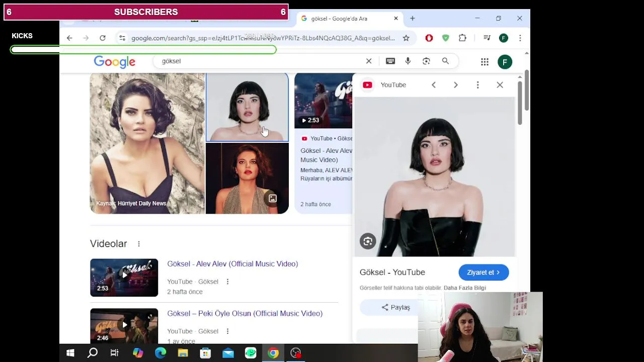Open options for Peki Öyle Olsun result
Screen dimensions: 644x362
(227, 331)
